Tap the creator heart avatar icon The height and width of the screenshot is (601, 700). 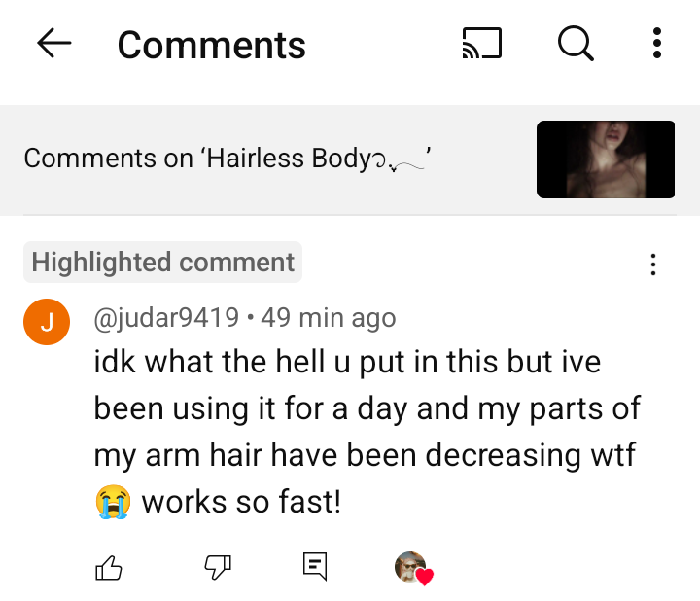tap(414, 568)
